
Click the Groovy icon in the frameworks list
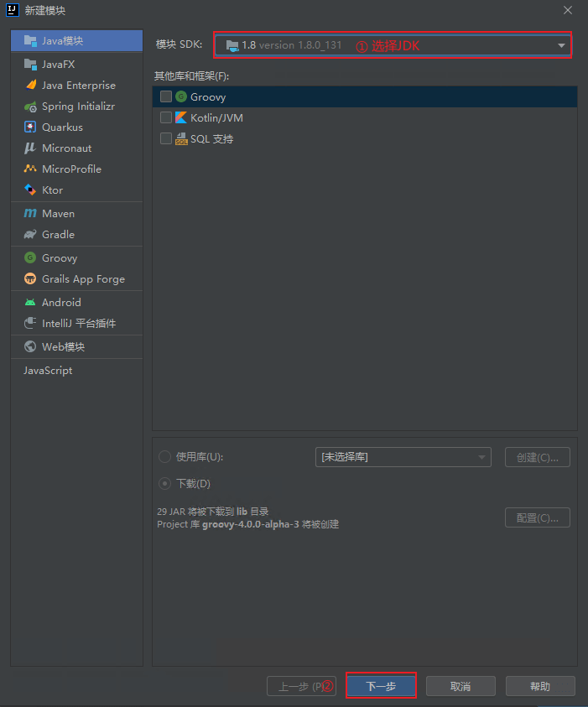[x=181, y=96]
